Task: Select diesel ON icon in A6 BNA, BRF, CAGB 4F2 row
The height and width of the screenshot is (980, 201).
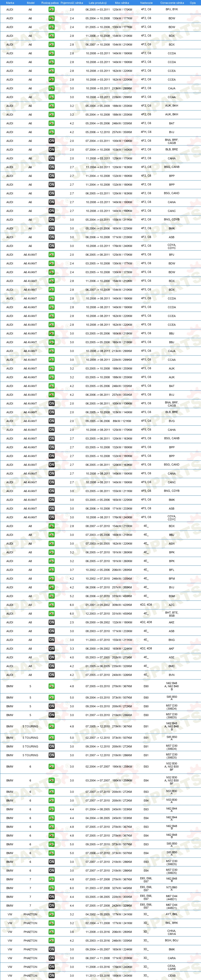Action: click(x=51, y=141)
